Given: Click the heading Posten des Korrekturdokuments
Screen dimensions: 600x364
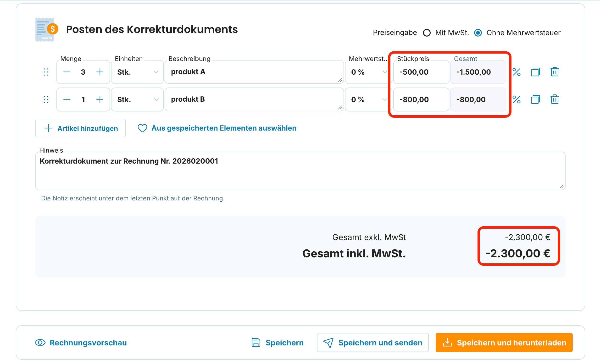Looking at the screenshot, I should coord(152,29).
